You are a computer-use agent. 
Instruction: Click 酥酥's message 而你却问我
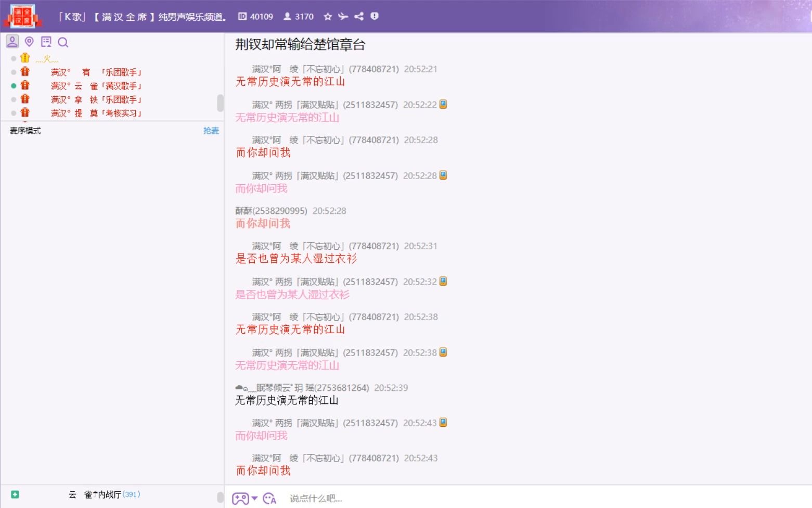pyautogui.click(x=263, y=223)
